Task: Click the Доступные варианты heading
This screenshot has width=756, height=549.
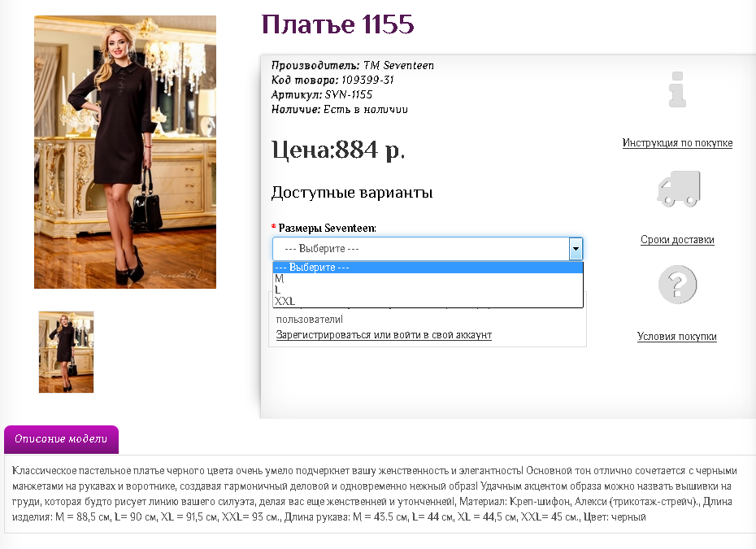Action: coord(351,193)
